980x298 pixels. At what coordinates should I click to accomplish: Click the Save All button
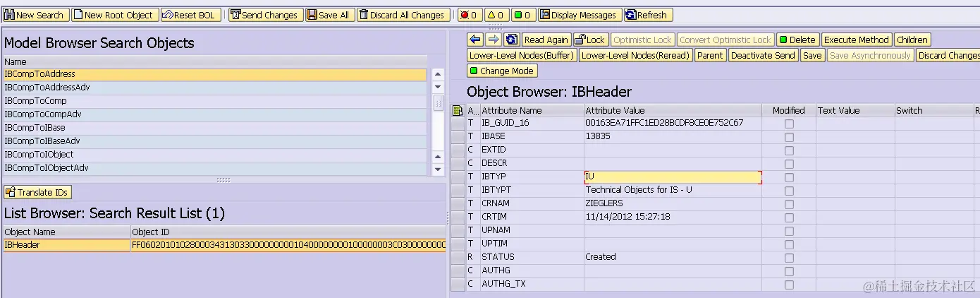329,15
